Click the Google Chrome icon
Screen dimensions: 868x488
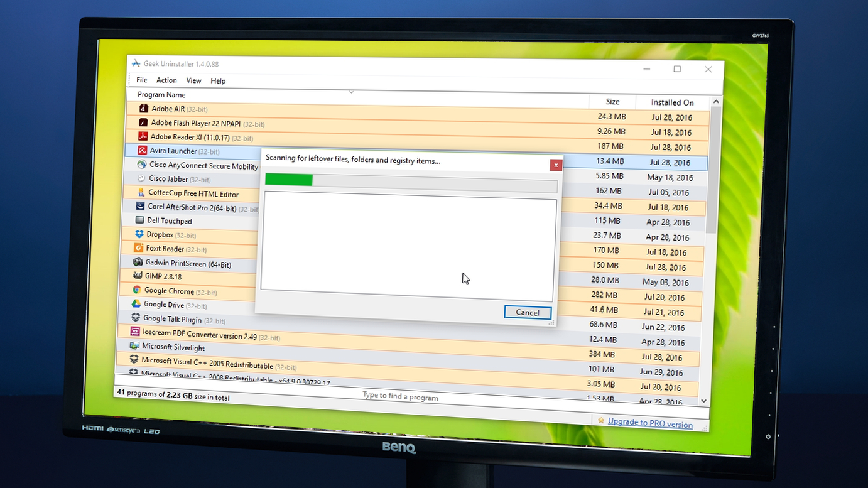[136, 290]
